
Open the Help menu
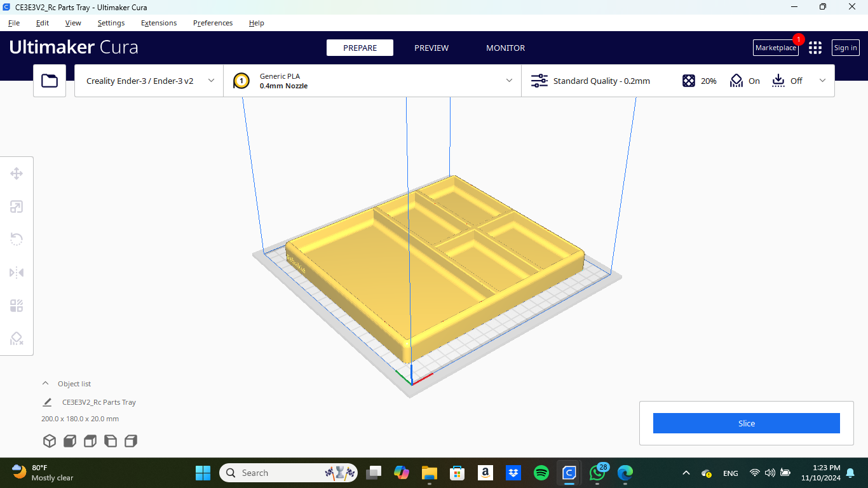coord(257,23)
